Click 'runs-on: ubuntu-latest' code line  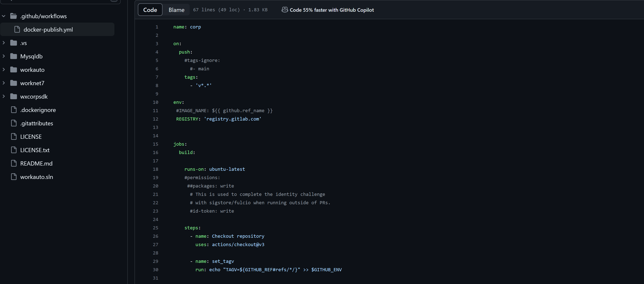(215, 169)
